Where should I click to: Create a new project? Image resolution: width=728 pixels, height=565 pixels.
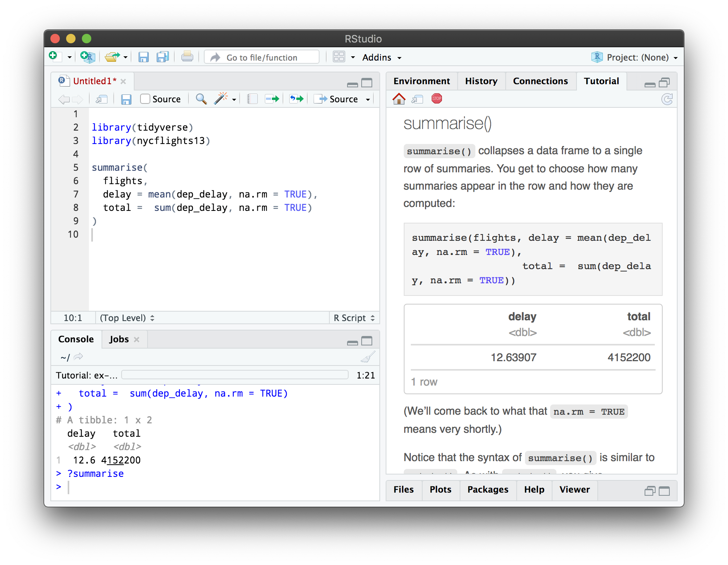(87, 57)
